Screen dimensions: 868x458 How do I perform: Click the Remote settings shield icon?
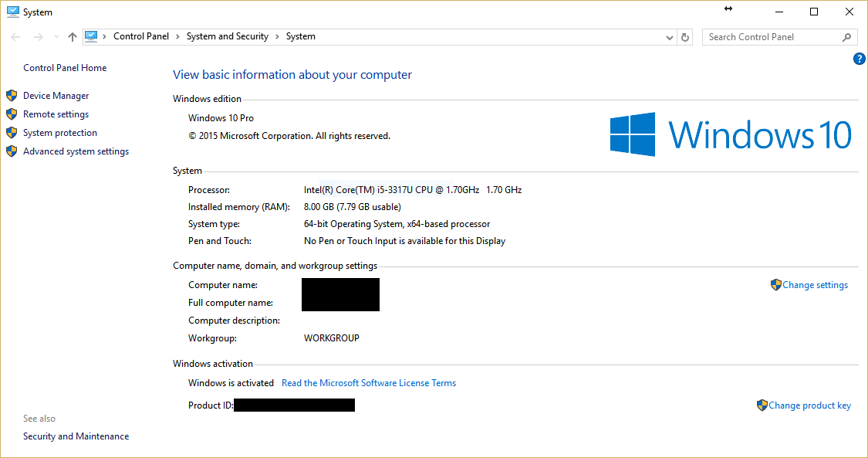click(12, 114)
